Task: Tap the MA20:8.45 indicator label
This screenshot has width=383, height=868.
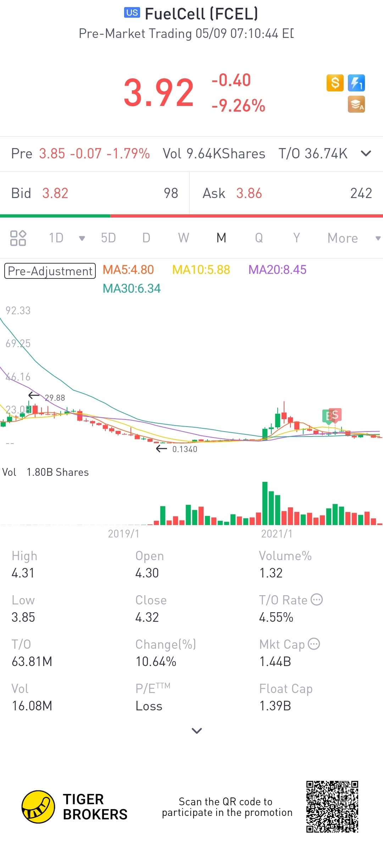Action: [x=277, y=270]
